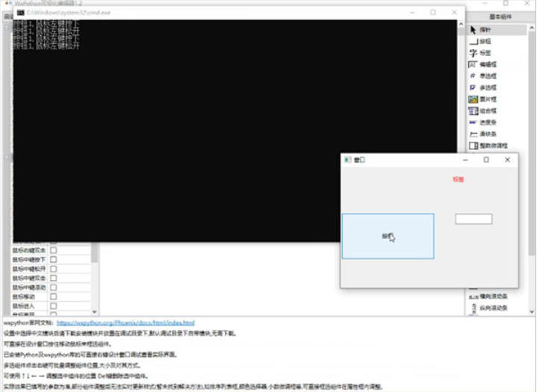Screen dimensions: 537x392
Task: Enable the 鼠标中键滚动 event checkbox
Action: [x=54, y=287]
